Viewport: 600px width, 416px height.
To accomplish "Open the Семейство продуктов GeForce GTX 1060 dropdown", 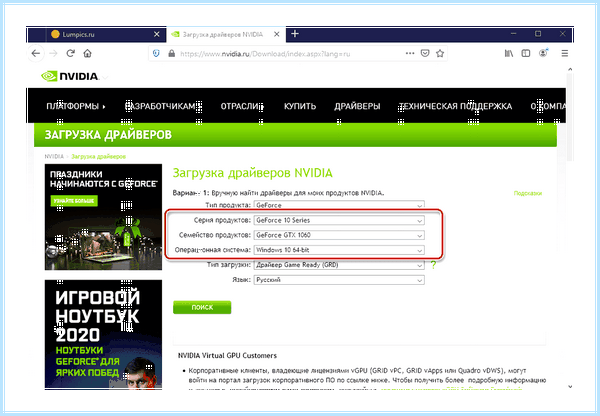I will tap(339, 235).
